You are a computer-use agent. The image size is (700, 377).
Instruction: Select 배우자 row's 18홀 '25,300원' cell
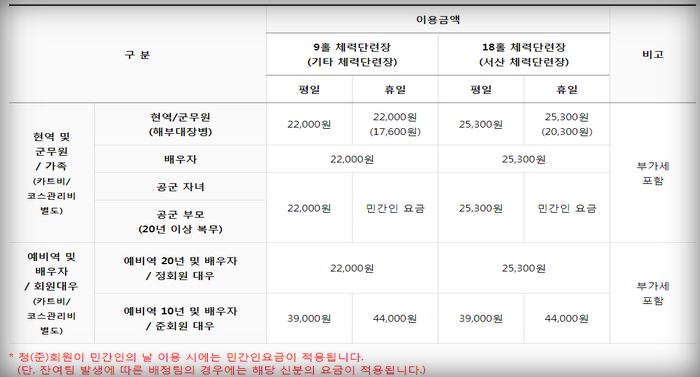[x=524, y=159]
